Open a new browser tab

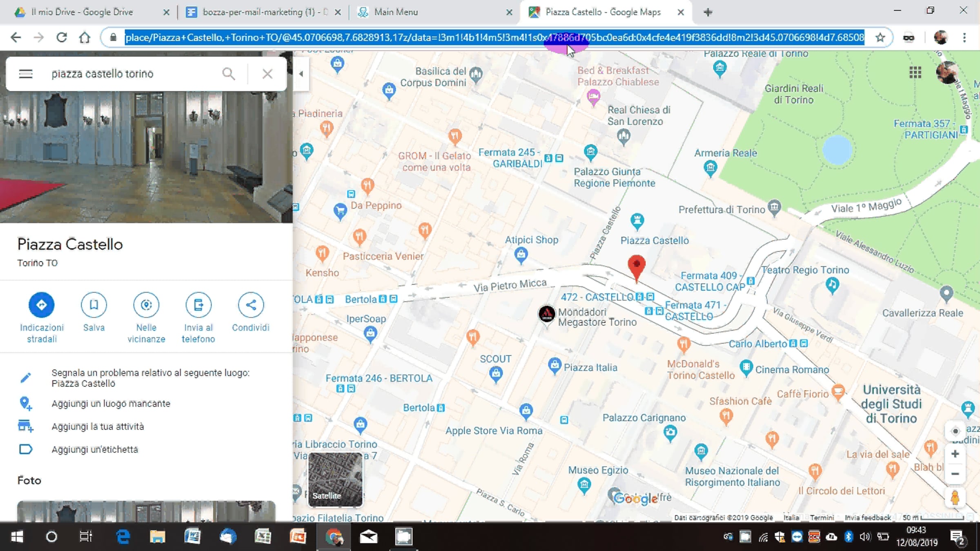pyautogui.click(x=708, y=12)
